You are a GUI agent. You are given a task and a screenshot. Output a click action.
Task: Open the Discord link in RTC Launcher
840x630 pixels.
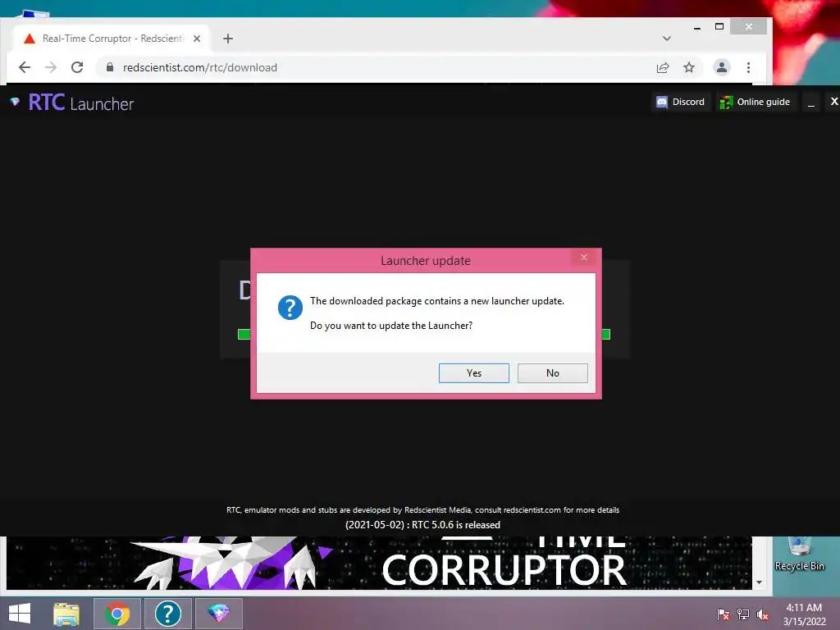pos(680,102)
